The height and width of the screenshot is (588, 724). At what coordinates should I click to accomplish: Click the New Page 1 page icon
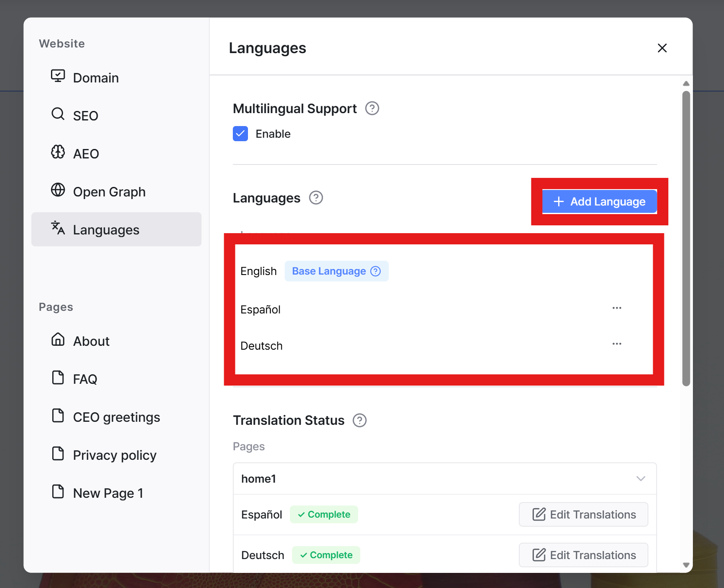(x=58, y=491)
